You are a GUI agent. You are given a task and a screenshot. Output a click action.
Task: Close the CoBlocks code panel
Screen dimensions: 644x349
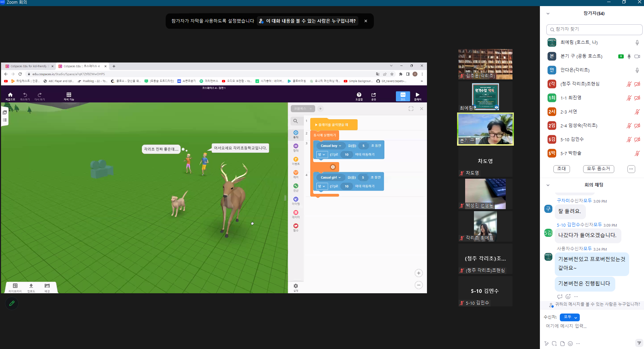(422, 108)
